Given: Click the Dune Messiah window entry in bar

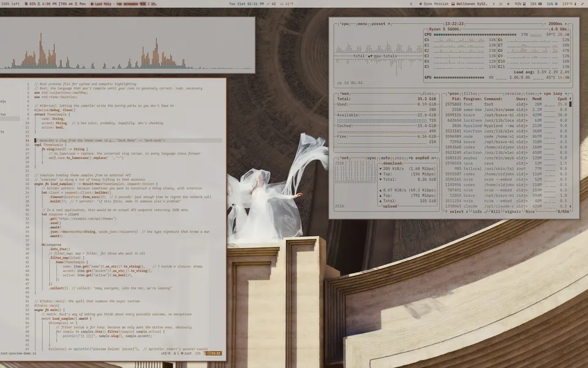Looking at the screenshot, I should [x=434, y=4].
